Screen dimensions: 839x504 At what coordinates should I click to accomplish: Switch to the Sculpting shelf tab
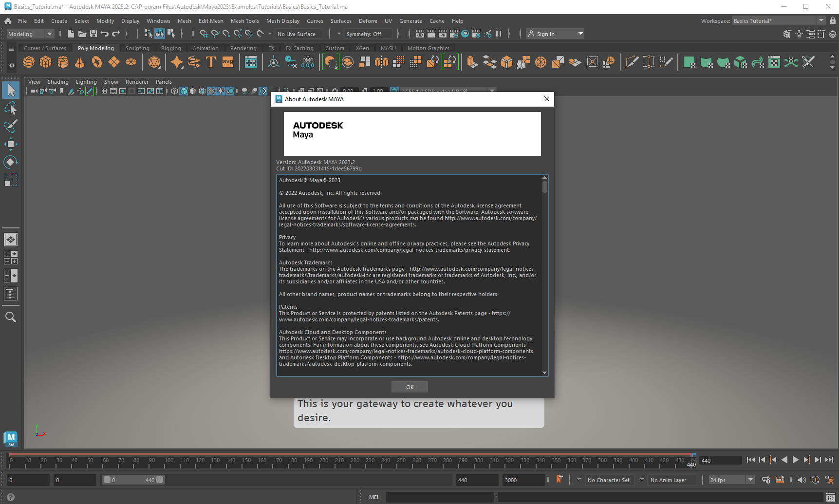(137, 48)
